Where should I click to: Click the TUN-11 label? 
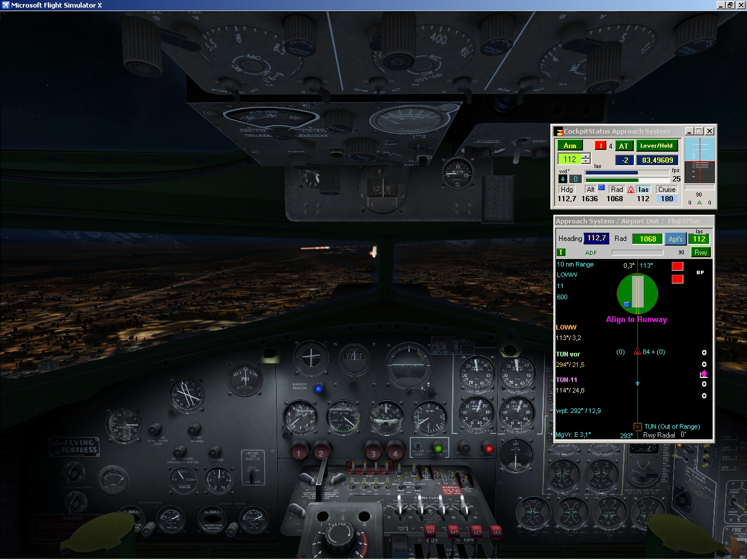[567, 380]
